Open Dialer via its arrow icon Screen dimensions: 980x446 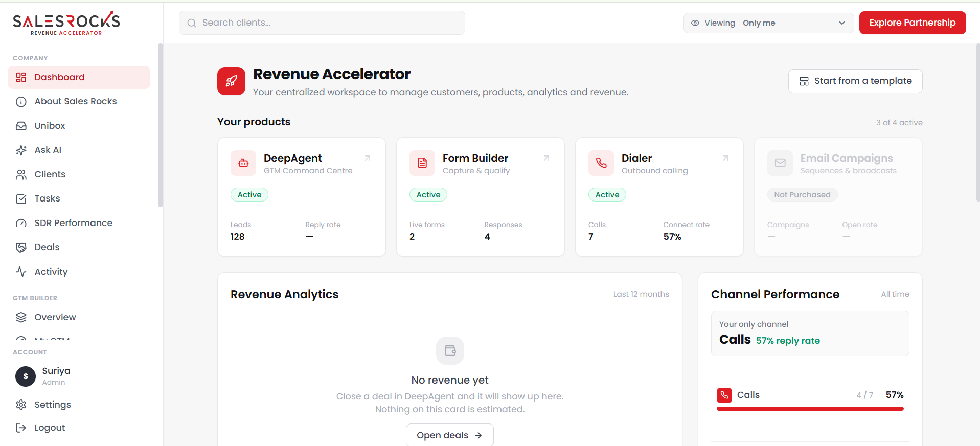725,158
